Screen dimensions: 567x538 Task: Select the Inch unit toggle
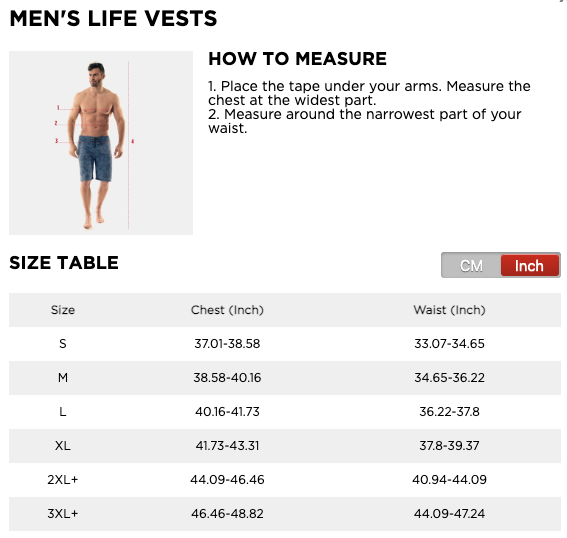[x=530, y=266]
